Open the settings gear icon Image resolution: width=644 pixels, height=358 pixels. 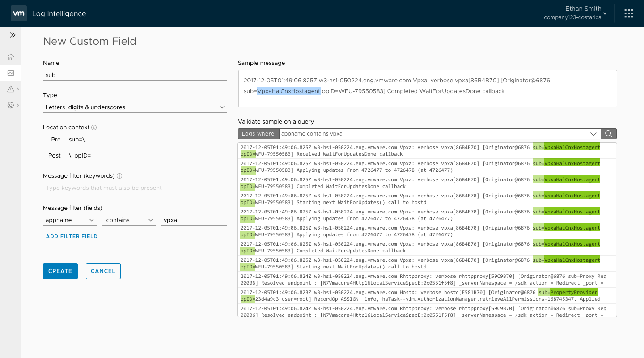point(11,105)
